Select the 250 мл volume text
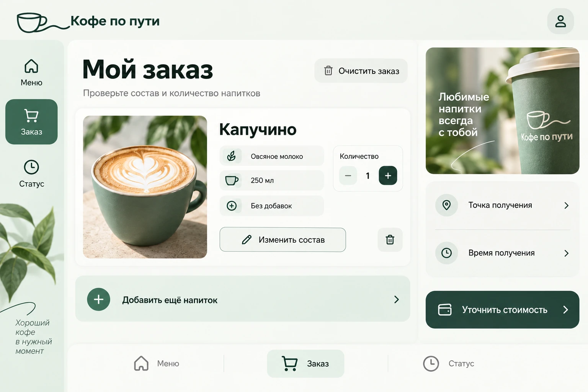The width and height of the screenshot is (588, 392). tap(262, 180)
